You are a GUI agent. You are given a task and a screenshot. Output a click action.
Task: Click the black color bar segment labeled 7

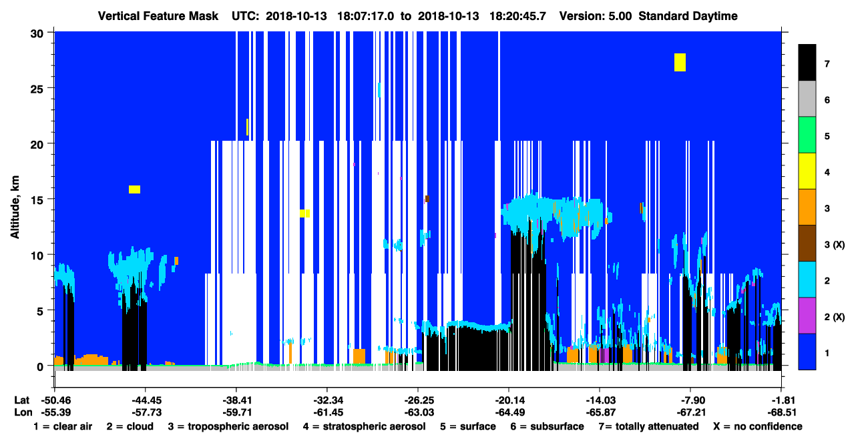pyautogui.click(x=807, y=63)
